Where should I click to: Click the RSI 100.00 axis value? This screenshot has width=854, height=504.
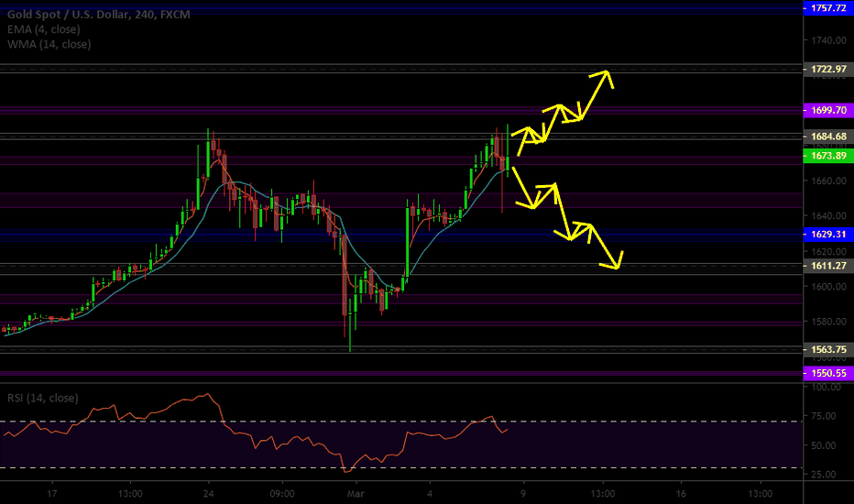(826, 387)
